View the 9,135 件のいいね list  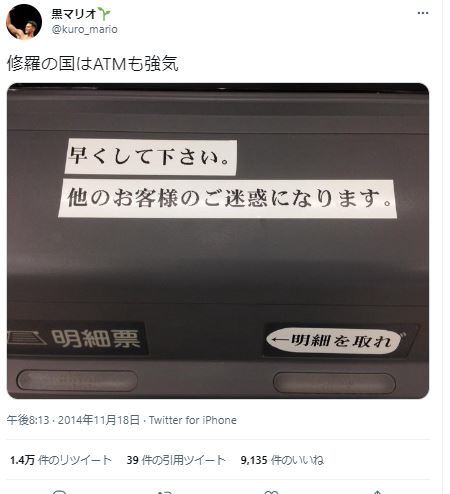tap(282, 460)
